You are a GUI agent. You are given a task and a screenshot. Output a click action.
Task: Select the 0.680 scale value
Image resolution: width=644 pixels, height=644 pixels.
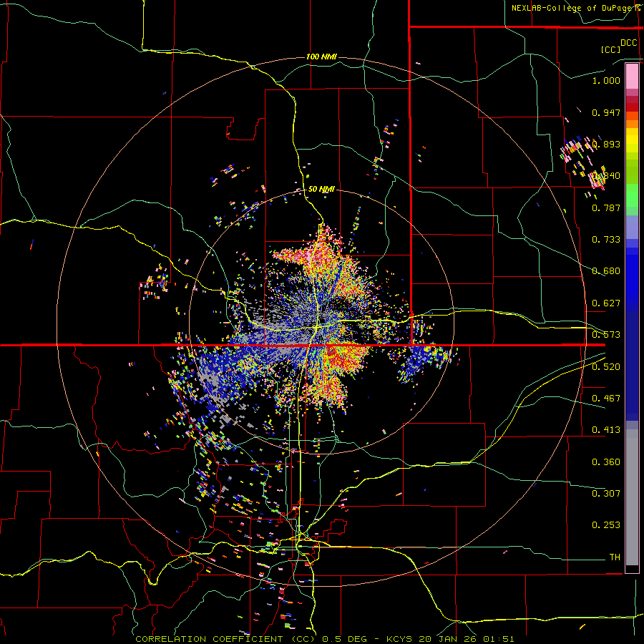[x=606, y=271]
